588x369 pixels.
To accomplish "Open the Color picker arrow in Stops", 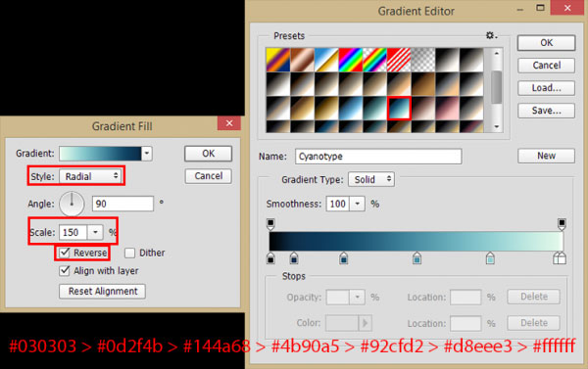I will coord(365,323).
